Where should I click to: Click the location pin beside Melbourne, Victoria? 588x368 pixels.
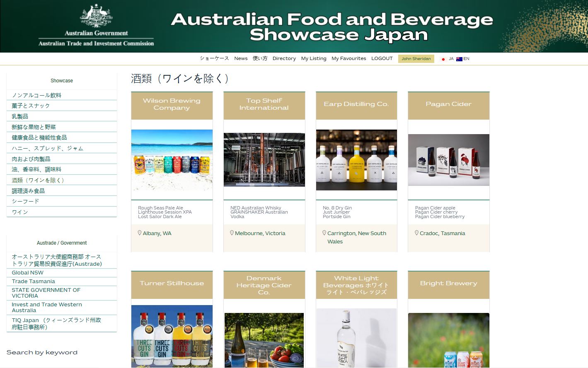[x=232, y=233]
